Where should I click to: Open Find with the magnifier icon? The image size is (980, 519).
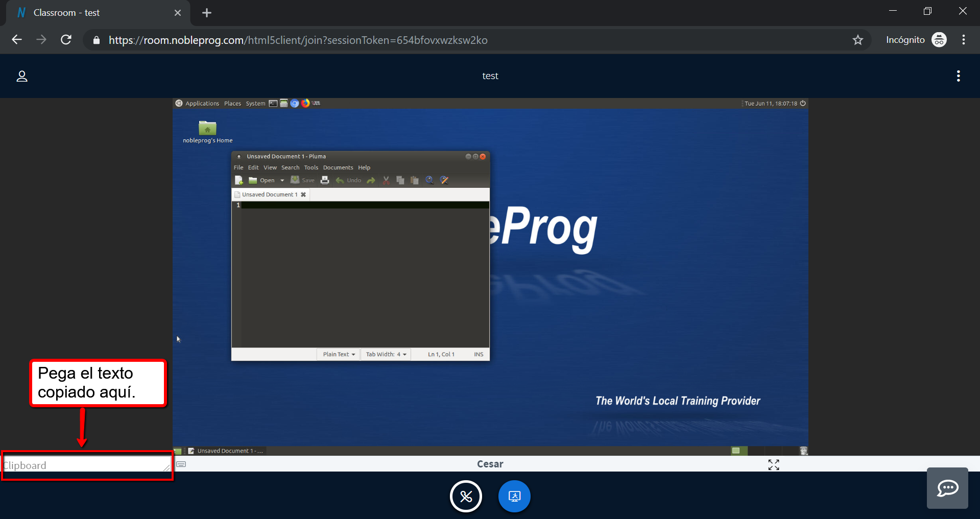[429, 180]
